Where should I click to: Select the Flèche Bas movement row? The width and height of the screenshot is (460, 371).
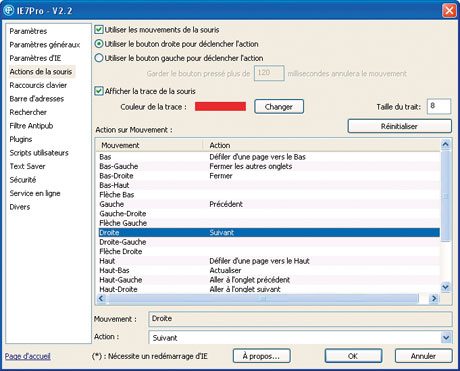(x=269, y=195)
